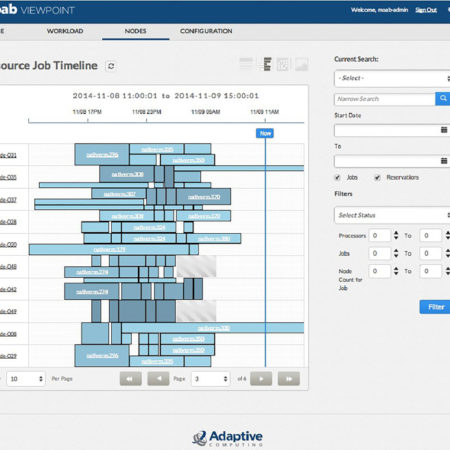The height and width of the screenshot is (450, 450).
Task: Switch to the list view icon
Action: tap(246, 64)
